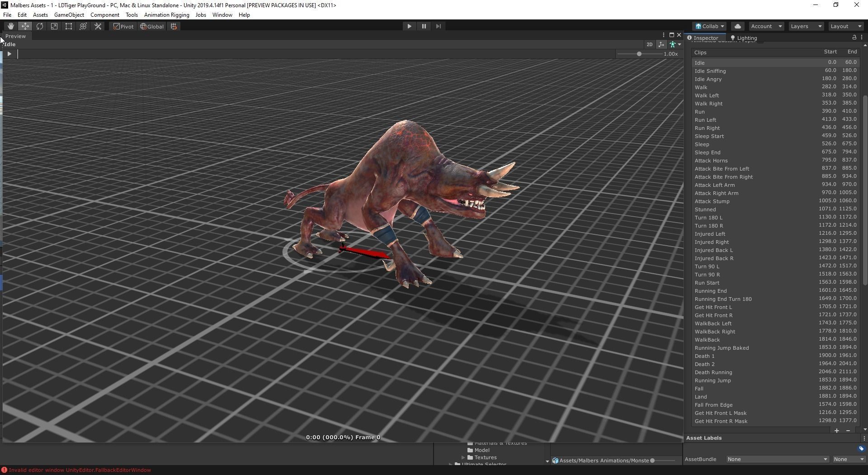Toggle Global handle rotation
The width and height of the screenshot is (868, 475).
click(152, 26)
